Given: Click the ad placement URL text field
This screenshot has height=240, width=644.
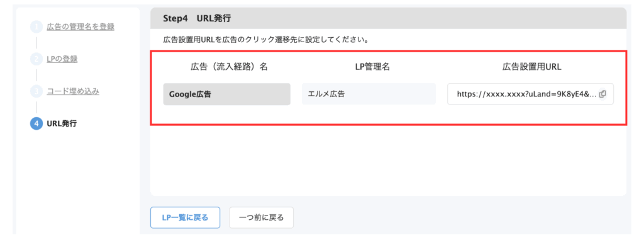Looking at the screenshot, I should 530,94.
